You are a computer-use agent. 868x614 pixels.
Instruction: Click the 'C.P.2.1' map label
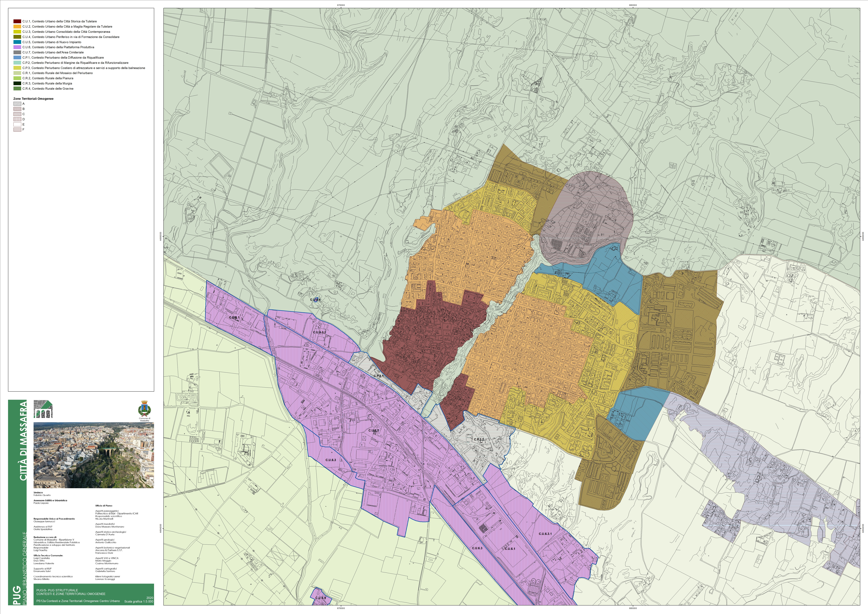point(378,376)
